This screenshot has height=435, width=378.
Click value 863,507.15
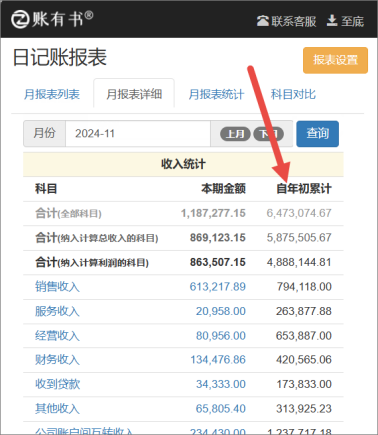tap(218, 262)
